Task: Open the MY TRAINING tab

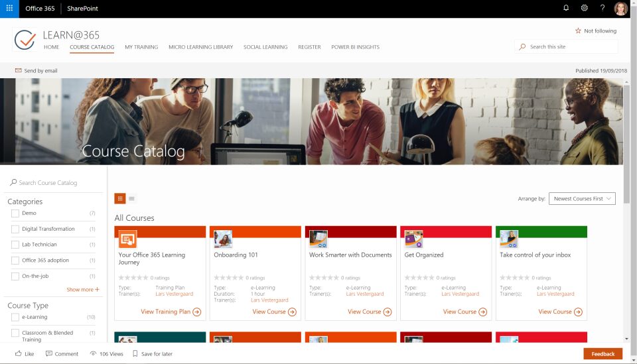Action: 141,47
